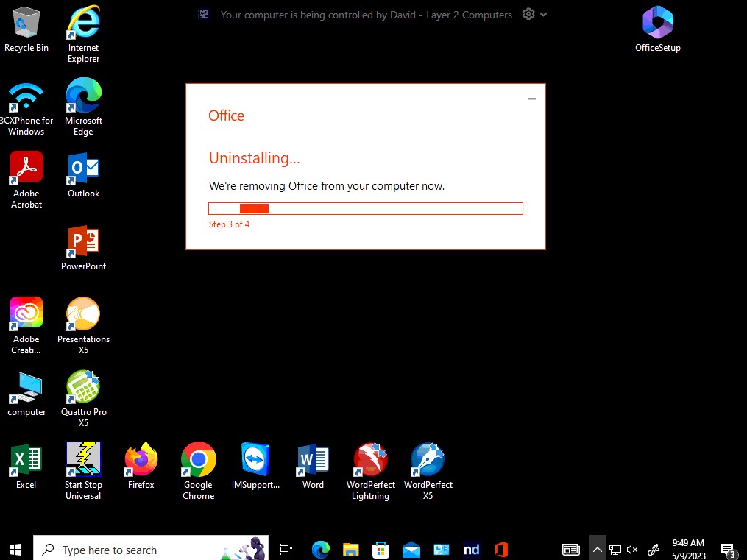Select Excel desktop shortcut
Viewport: 747px width, 560px height.
[x=26, y=467]
